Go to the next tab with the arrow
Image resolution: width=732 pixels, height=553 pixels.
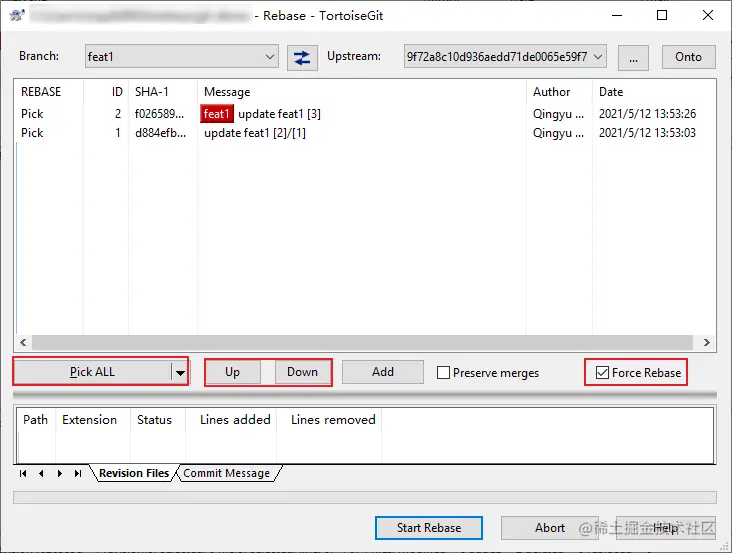click(x=59, y=473)
